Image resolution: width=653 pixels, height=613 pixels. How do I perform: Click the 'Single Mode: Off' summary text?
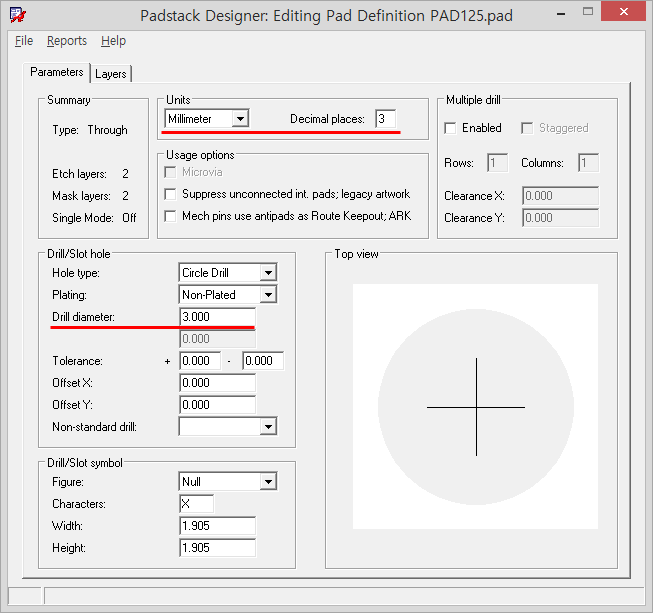94,218
